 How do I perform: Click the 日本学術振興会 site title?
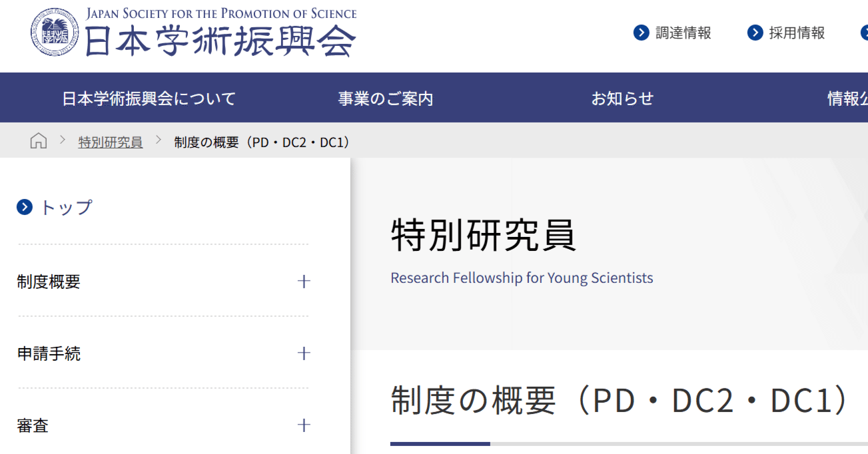220,41
